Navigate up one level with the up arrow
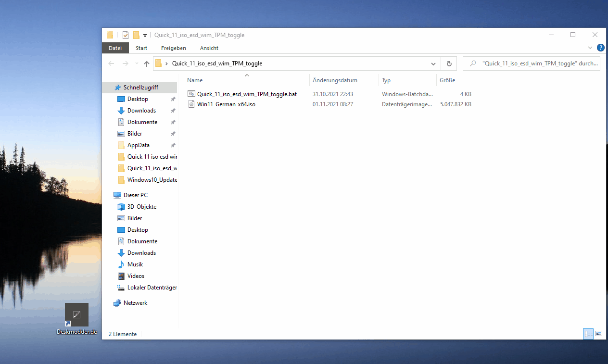 [147, 63]
